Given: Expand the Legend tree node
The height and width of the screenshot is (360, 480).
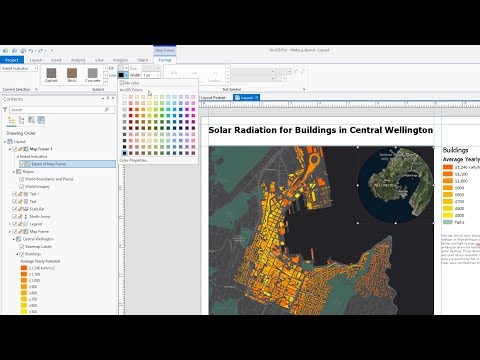Looking at the screenshot, I should [x=10, y=224].
